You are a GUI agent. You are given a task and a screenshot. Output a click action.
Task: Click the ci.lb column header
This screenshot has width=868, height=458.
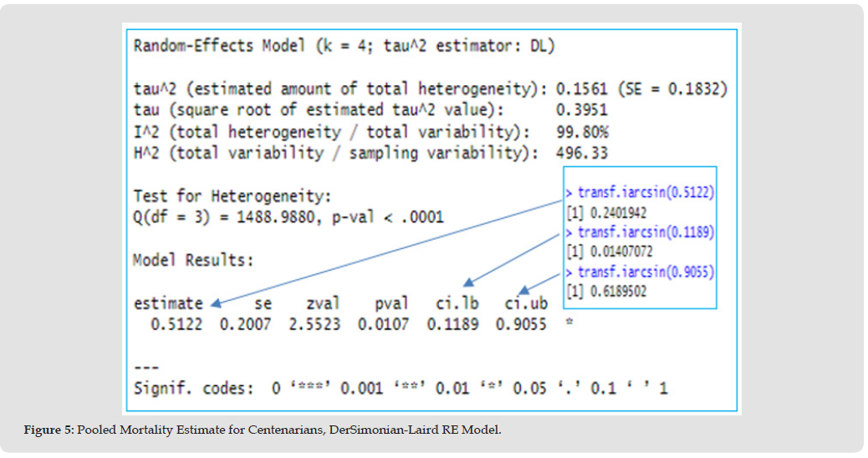point(456,303)
